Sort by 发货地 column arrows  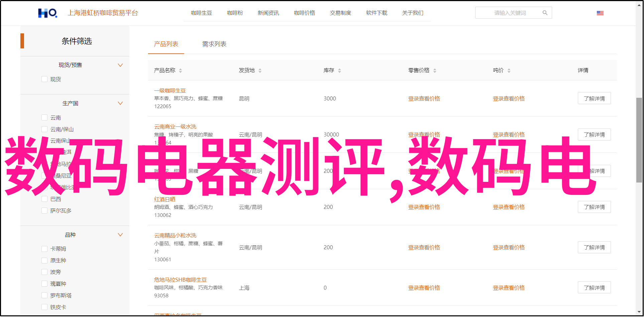click(260, 70)
